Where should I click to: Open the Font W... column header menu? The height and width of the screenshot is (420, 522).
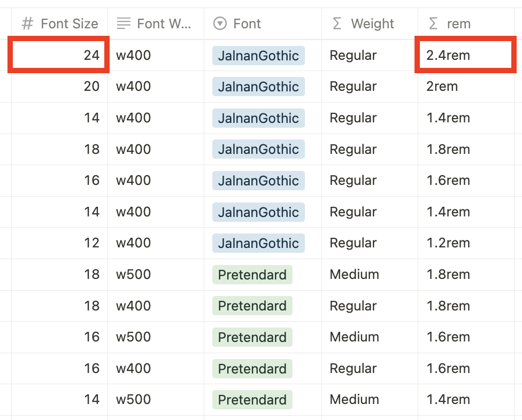156,24
